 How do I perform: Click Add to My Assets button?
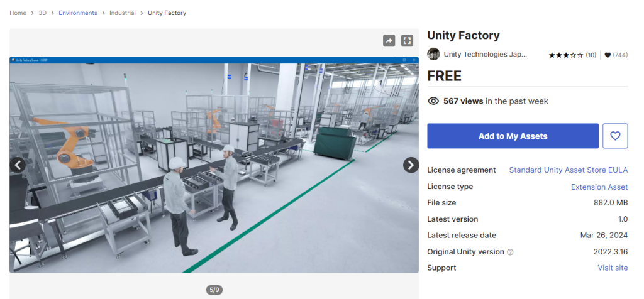point(513,136)
